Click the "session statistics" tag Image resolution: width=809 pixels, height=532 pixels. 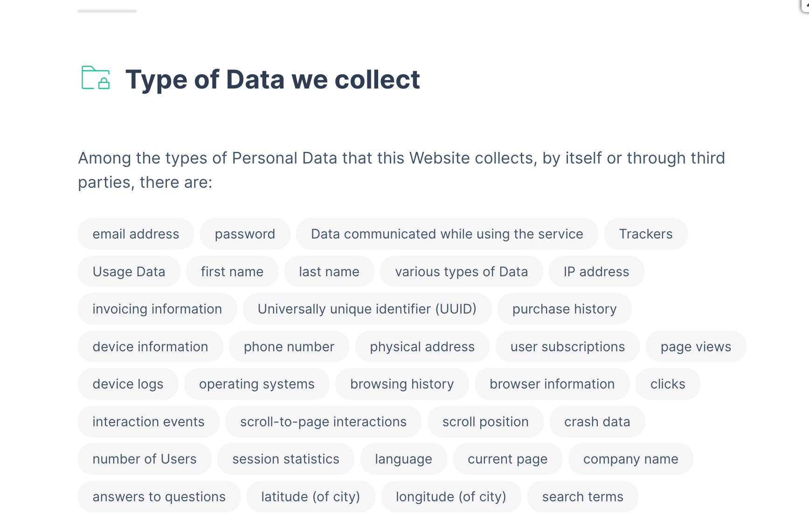pyautogui.click(x=285, y=459)
